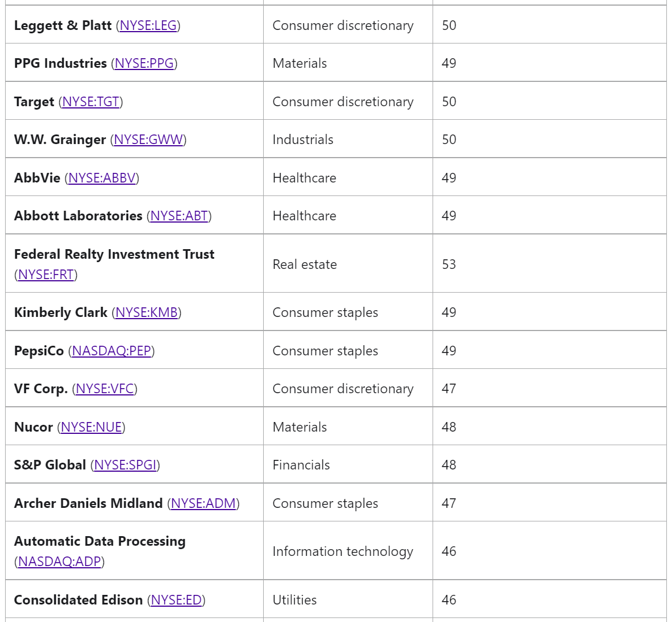Image resolution: width=672 pixels, height=622 pixels.
Task: Select the value 49 in PPG Industries row
Action: (x=449, y=63)
